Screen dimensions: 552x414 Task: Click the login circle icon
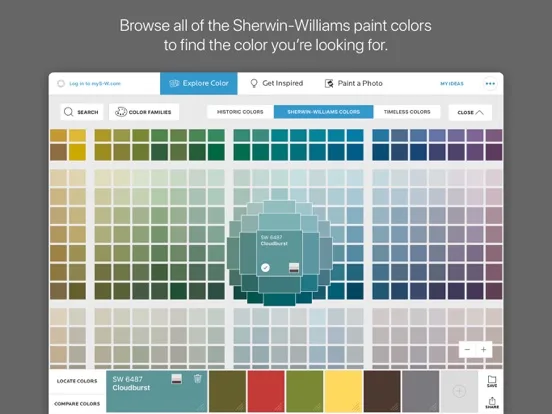point(61,83)
